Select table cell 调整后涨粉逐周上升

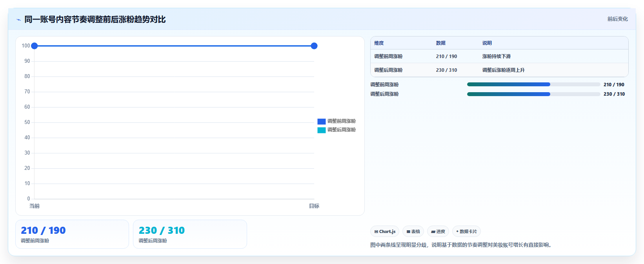tap(503, 70)
